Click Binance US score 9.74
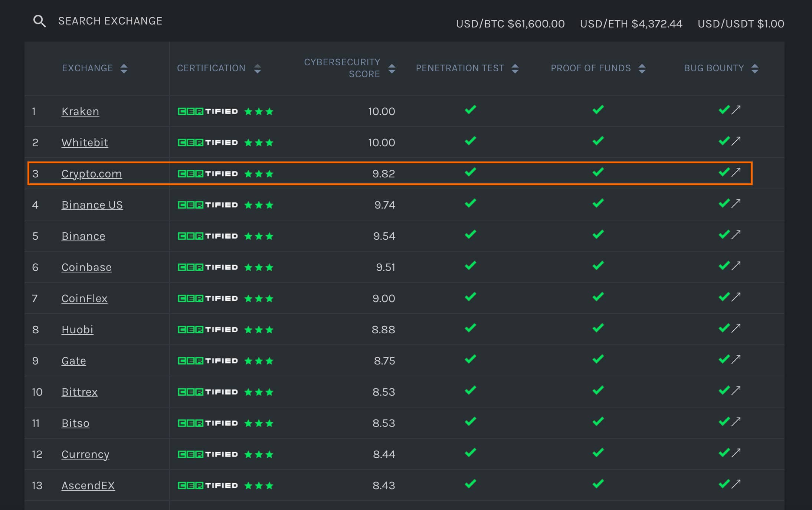The image size is (812, 510). [x=385, y=205]
